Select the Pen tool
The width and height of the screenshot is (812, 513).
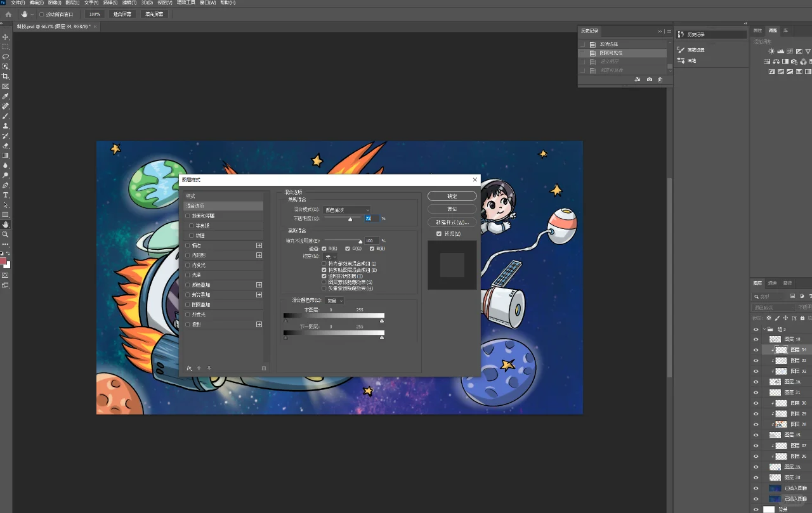[6, 185]
